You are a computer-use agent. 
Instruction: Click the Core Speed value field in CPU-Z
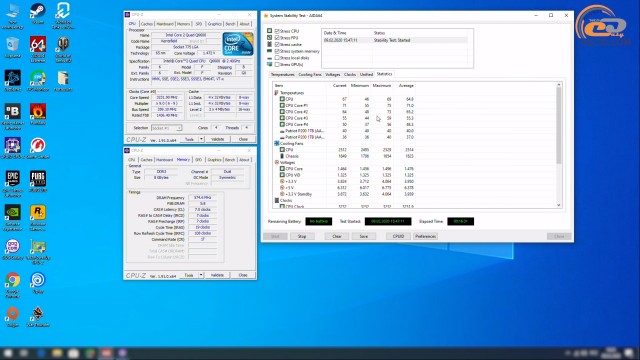(167, 98)
